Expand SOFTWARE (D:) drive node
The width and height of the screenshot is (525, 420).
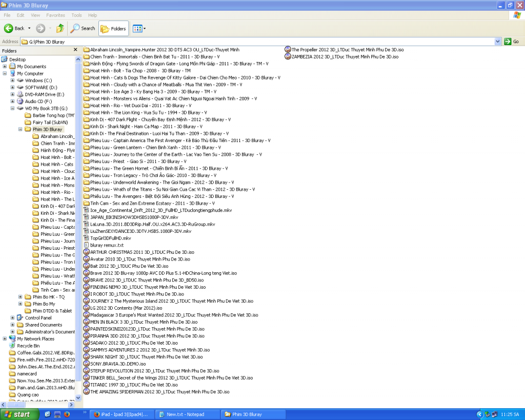coord(12,87)
